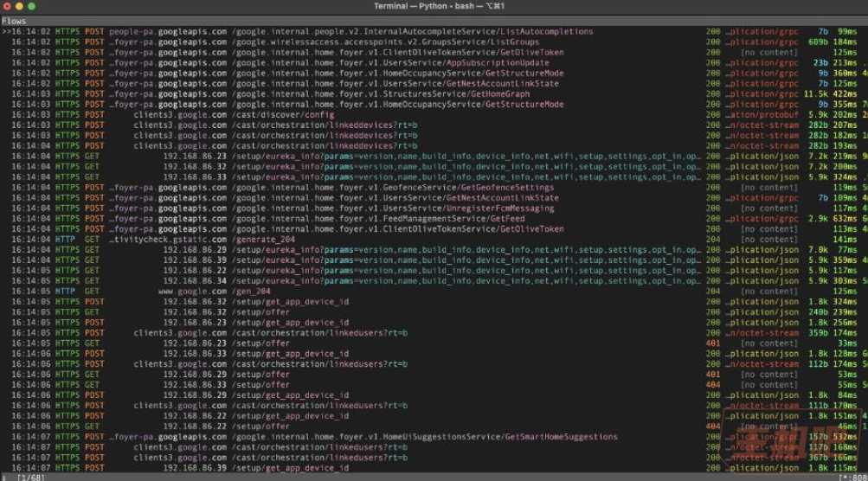Select /setup/offer flow for 192.168.86.32

click(434, 312)
